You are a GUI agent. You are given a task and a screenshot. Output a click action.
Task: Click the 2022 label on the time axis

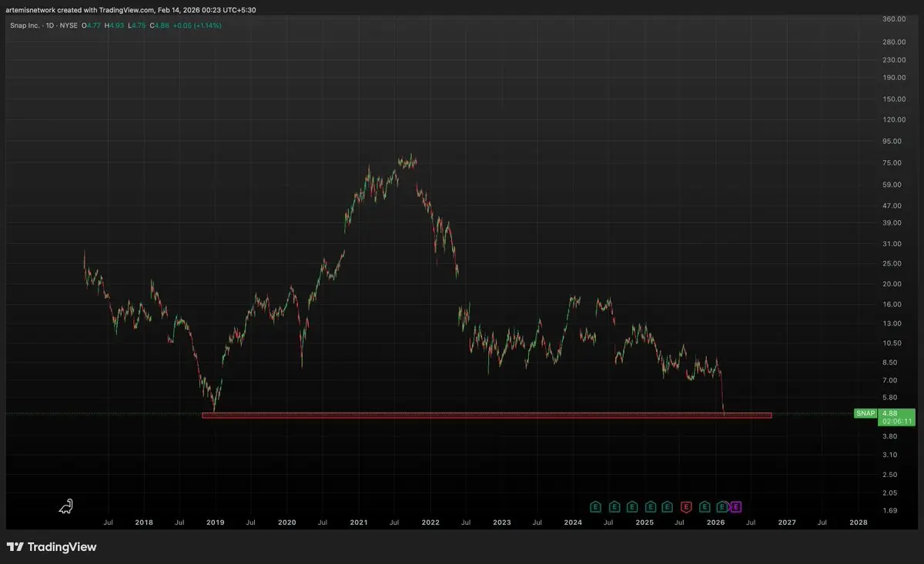430,522
